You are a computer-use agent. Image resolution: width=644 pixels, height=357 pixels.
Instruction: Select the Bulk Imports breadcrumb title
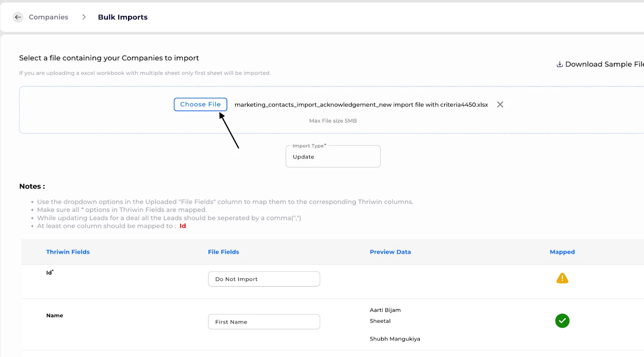pos(123,17)
